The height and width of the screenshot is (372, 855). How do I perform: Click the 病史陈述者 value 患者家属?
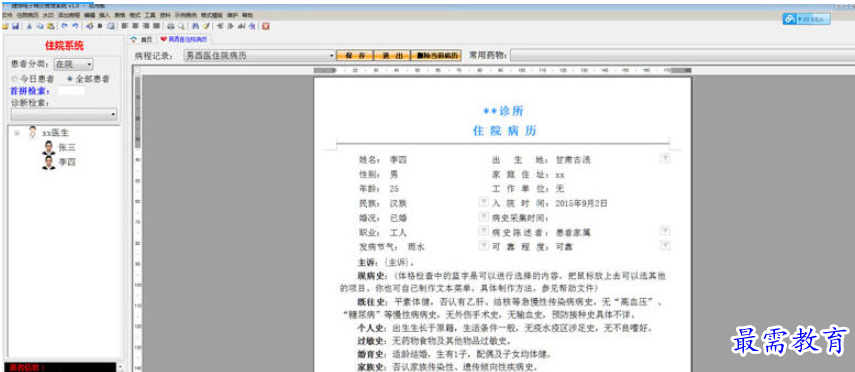573,232
